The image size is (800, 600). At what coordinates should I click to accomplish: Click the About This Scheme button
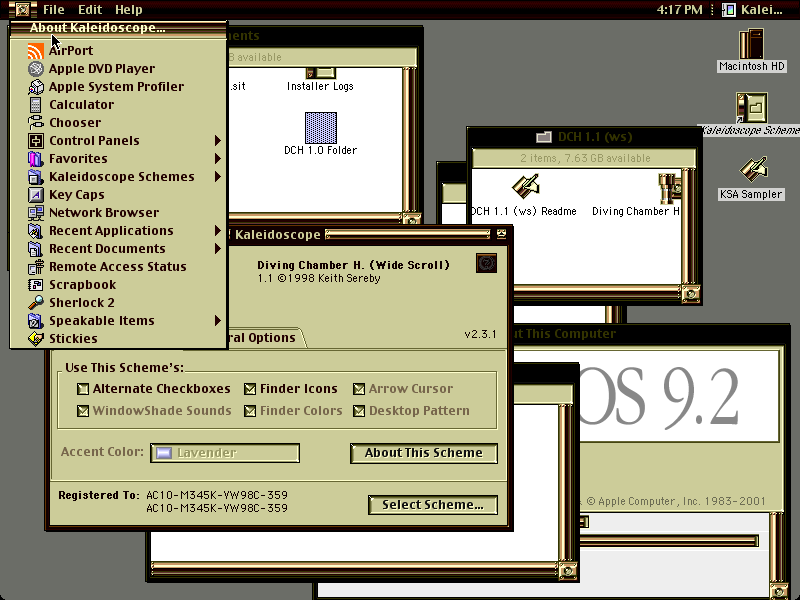click(424, 453)
